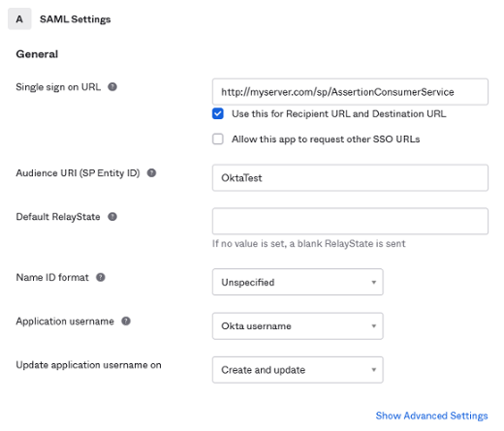Image resolution: width=504 pixels, height=431 pixels.
Task: Click the SAML Settings section heading
Action: 76,19
